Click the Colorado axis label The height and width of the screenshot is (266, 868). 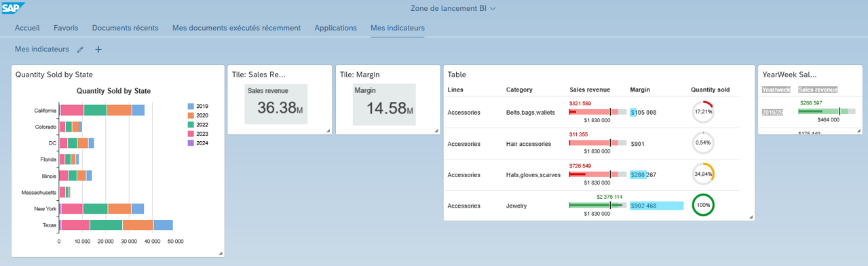click(x=46, y=127)
